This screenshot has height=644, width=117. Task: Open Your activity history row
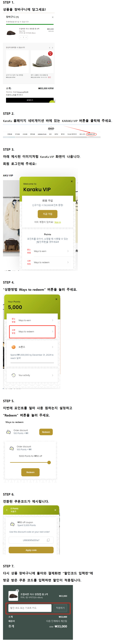pyautogui.click(x=32, y=375)
